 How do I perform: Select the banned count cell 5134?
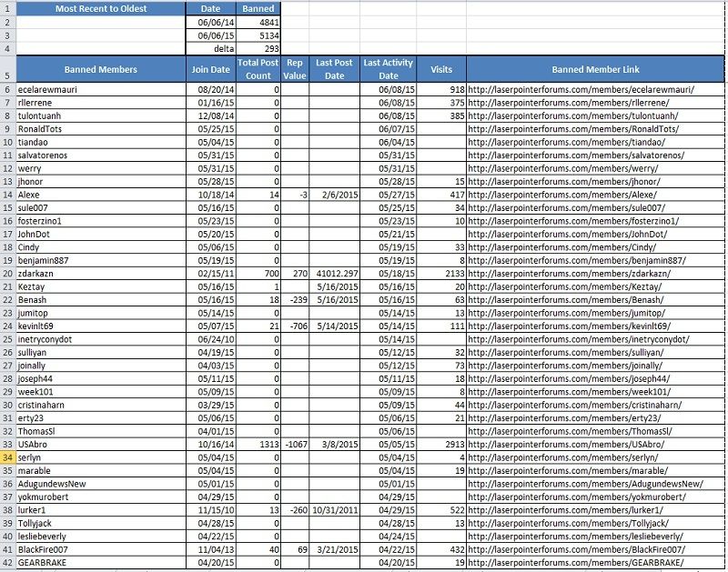[x=258, y=35]
